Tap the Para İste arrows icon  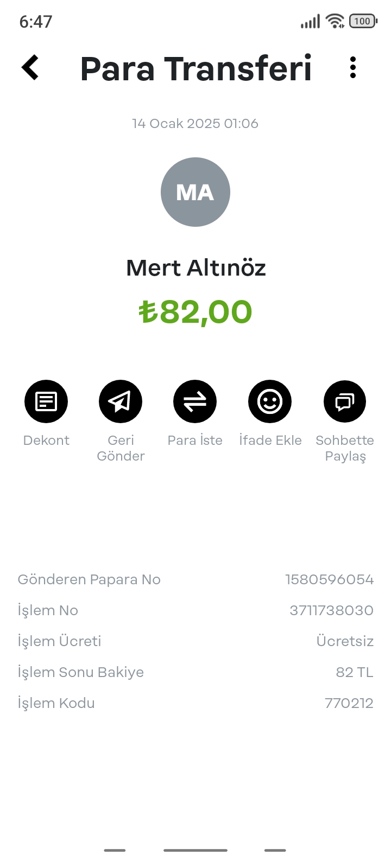(x=195, y=401)
